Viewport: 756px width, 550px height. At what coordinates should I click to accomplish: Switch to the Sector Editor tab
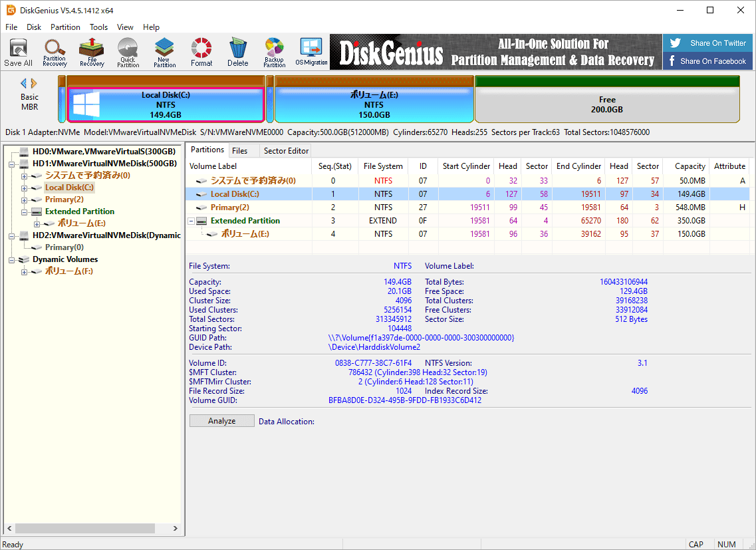[285, 150]
